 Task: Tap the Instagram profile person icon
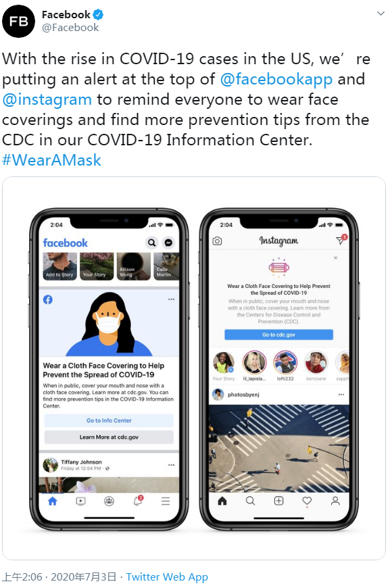coord(335,501)
